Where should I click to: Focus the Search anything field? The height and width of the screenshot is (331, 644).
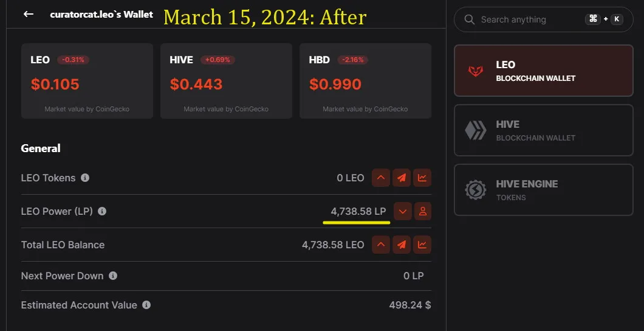[x=543, y=19]
